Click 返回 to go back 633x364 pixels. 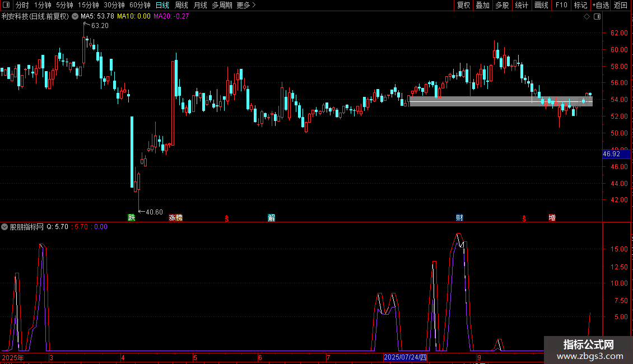point(621,5)
